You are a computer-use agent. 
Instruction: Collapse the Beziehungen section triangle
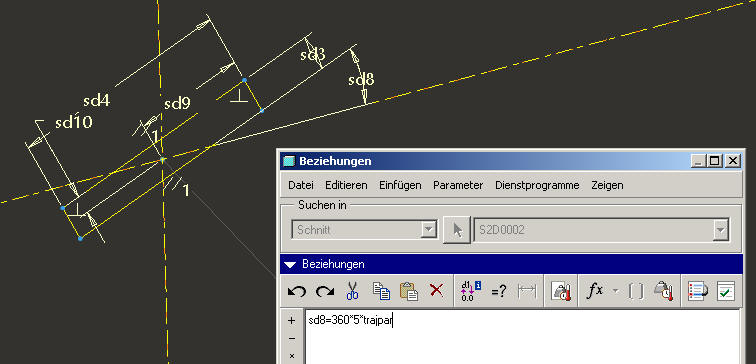tap(290, 264)
